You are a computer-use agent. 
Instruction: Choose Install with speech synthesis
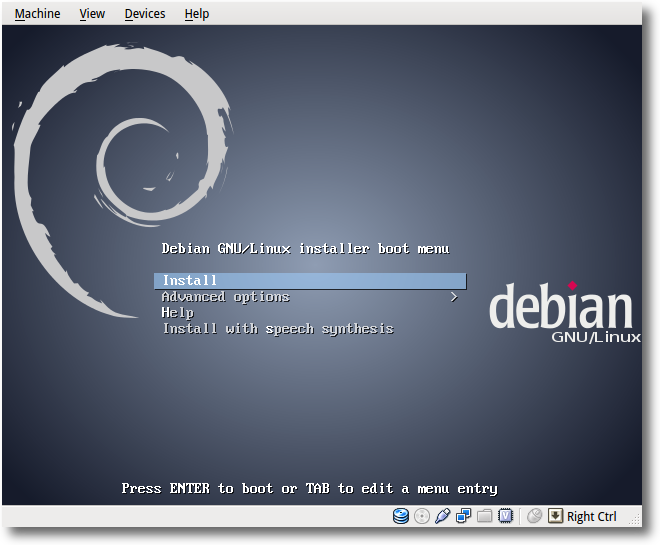pyautogui.click(x=310, y=329)
